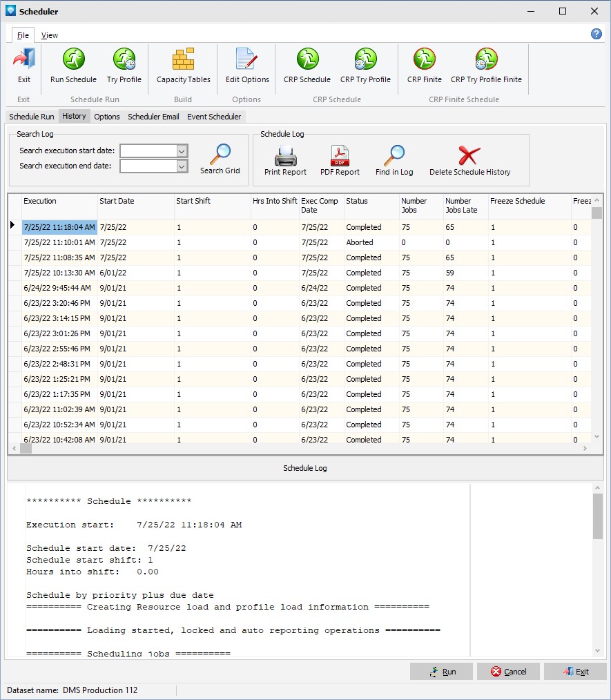Click the grid's horizontal scrollbar thumb

[26, 449]
